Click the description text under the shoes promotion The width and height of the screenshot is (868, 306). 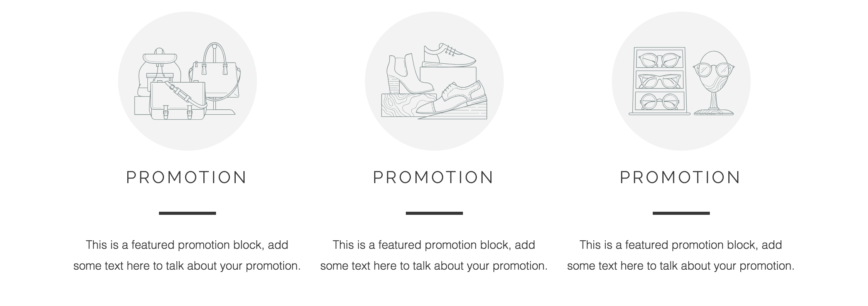click(434, 255)
